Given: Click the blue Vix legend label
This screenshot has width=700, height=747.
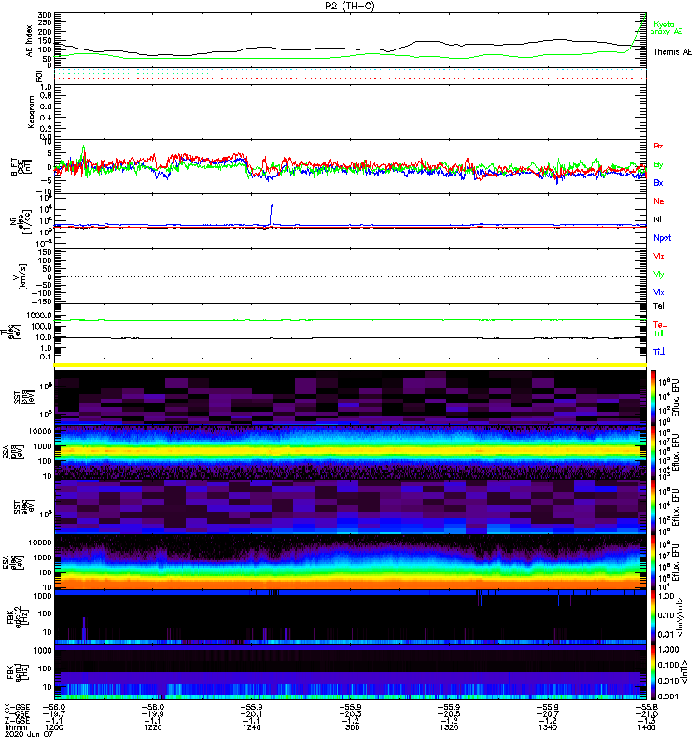Looking at the screenshot, I should 659,292.
